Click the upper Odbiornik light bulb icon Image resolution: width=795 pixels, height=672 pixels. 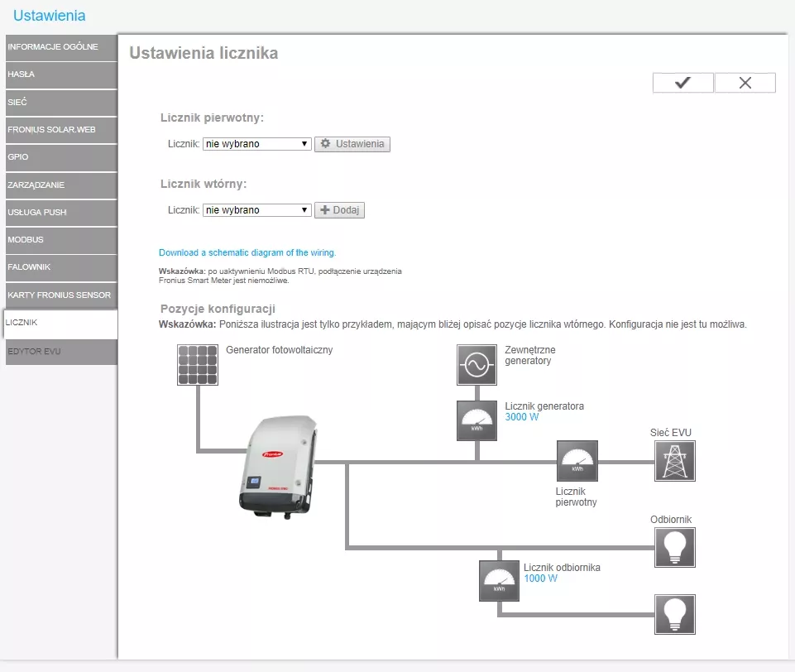pos(674,547)
